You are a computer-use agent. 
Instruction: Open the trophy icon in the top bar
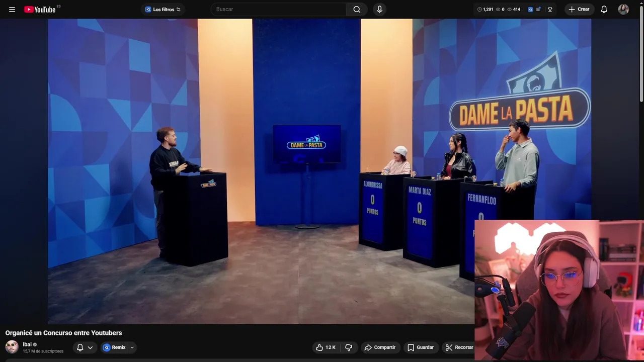[x=550, y=9]
